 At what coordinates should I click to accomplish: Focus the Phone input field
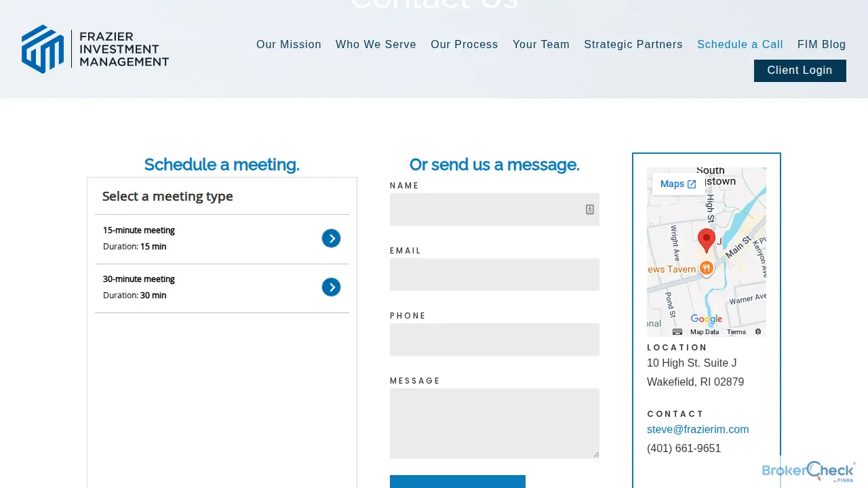point(494,340)
